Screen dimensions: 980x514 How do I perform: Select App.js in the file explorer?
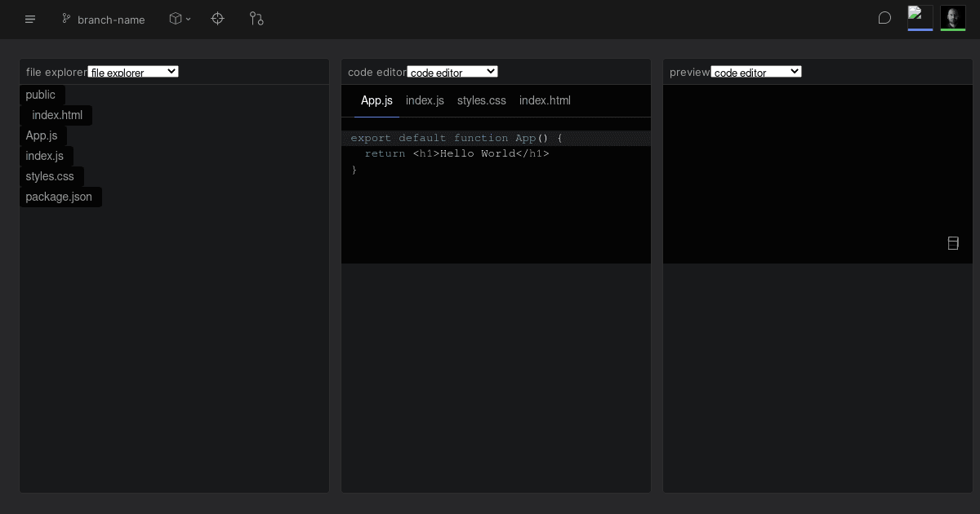point(42,135)
